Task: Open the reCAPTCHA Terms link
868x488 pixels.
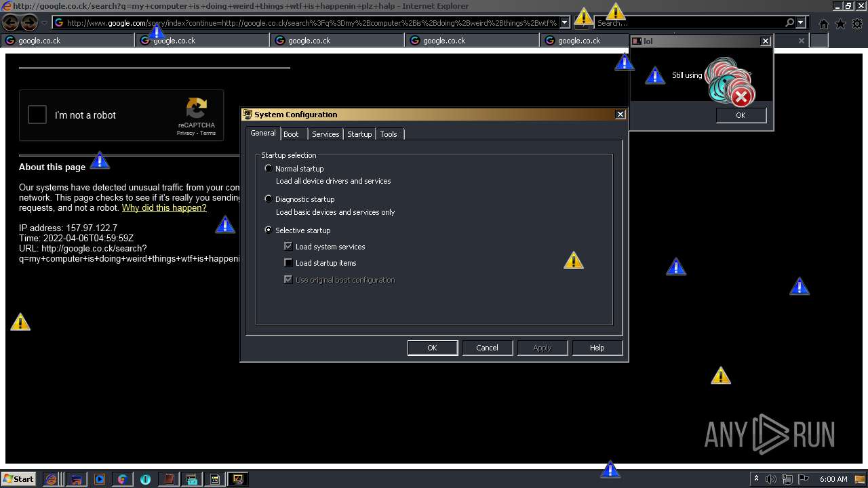Action: tap(208, 133)
